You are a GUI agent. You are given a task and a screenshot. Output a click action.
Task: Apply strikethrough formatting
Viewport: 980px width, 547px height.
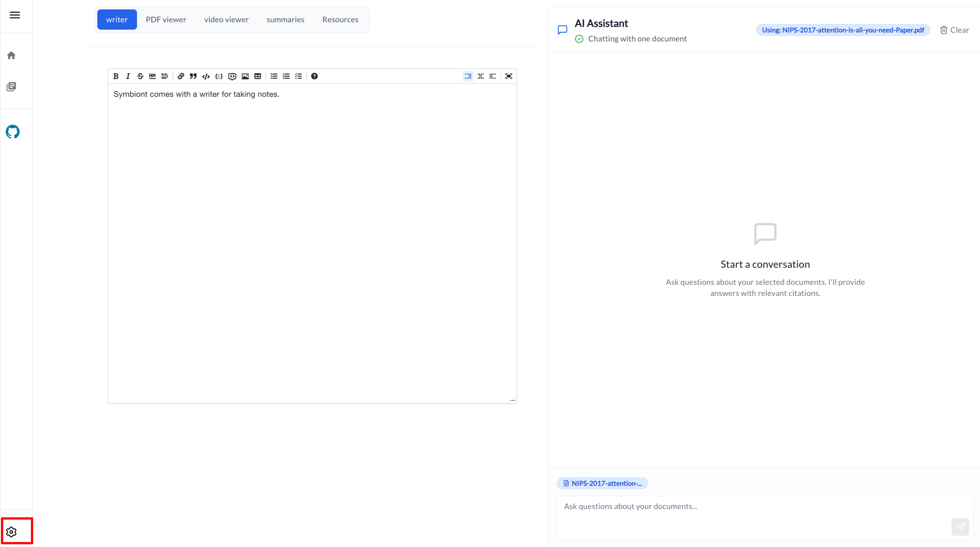tap(140, 76)
